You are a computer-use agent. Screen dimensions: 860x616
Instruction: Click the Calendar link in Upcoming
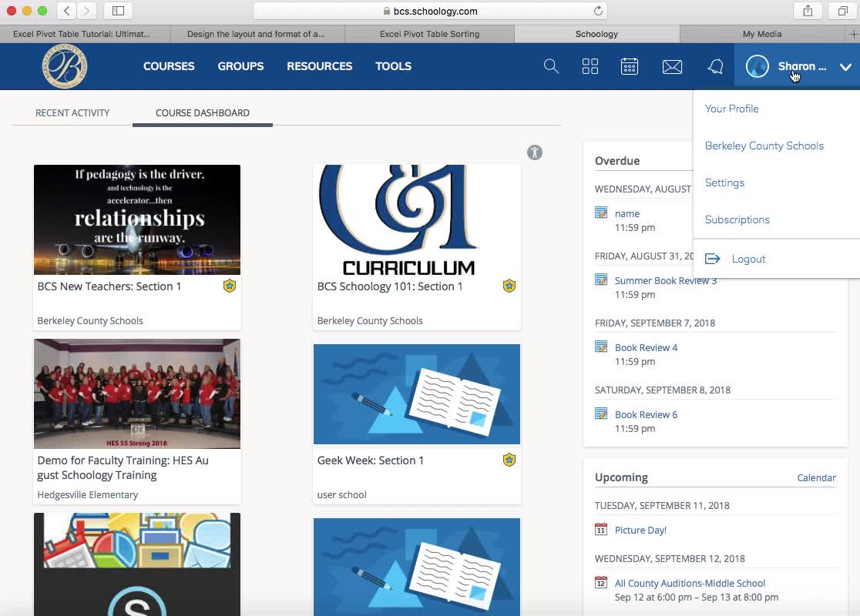pyautogui.click(x=816, y=477)
